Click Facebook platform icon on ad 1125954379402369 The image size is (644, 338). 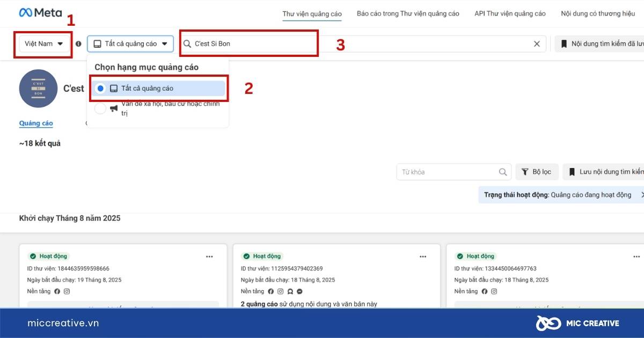tap(270, 291)
